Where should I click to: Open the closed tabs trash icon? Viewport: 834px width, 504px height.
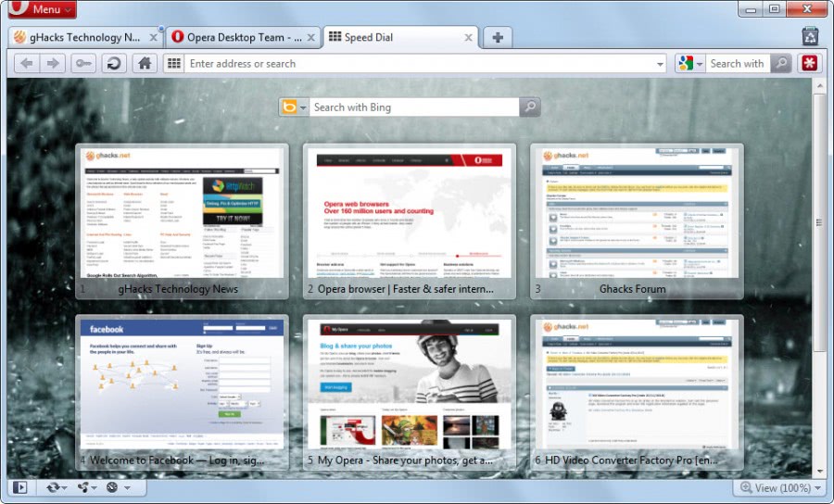(x=810, y=37)
